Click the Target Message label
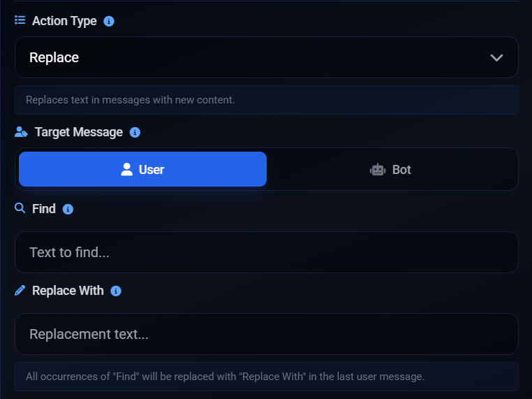532x399 pixels. pyautogui.click(x=78, y=132)
